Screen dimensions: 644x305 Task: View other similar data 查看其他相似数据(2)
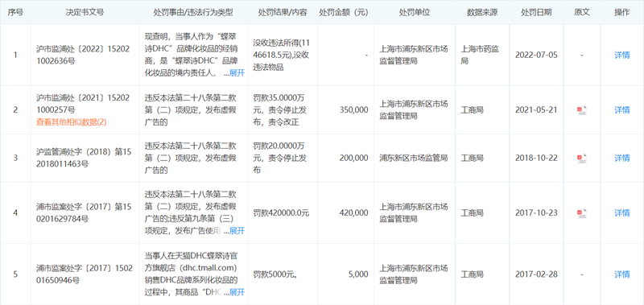point(72,122)
